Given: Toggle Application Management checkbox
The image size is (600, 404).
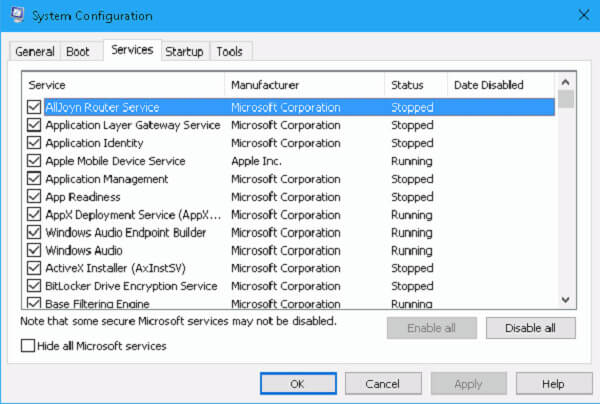Looking at the screenshot, I should pos(34,179).
